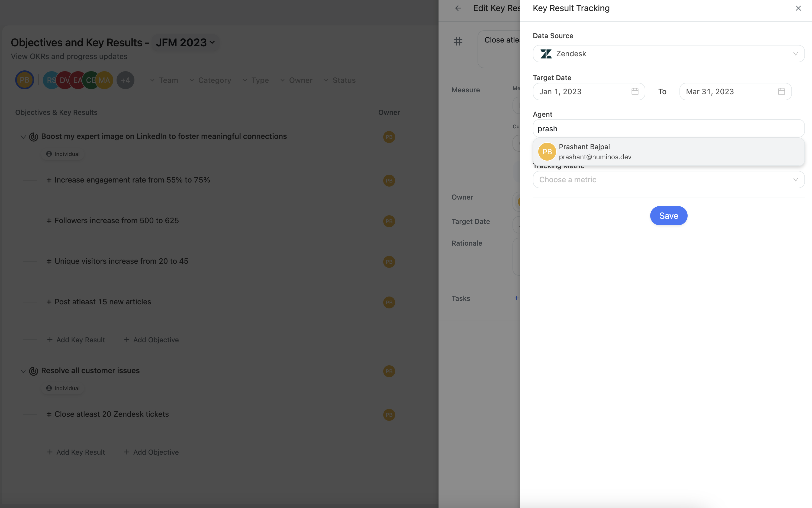
Task: Collapse the Resolve all customer issues objective
Action: click(x=23, y=371)
